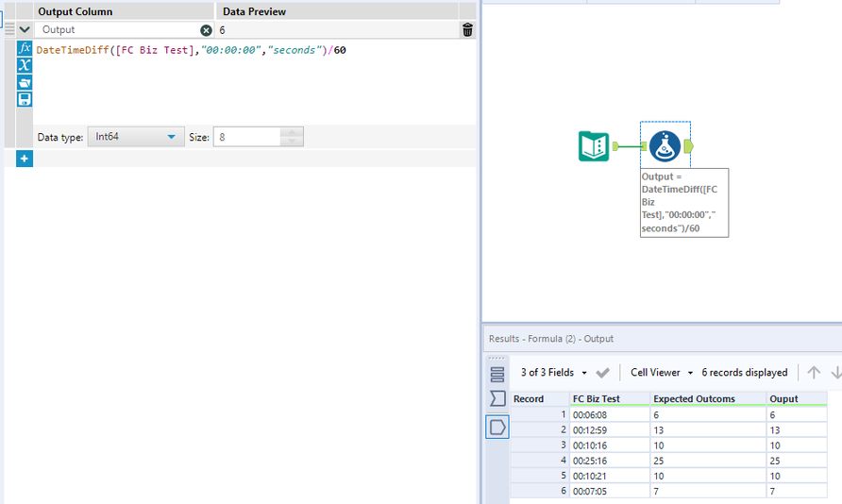Screen dimensions: 842x504
Task: Increase Size value with stepper up arrow
Action: [292, 132]
